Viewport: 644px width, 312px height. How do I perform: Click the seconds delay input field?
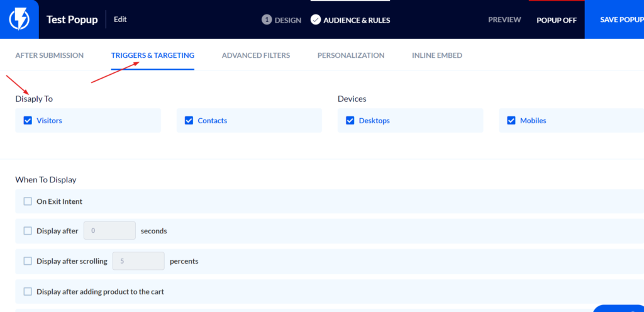(109, 231)
